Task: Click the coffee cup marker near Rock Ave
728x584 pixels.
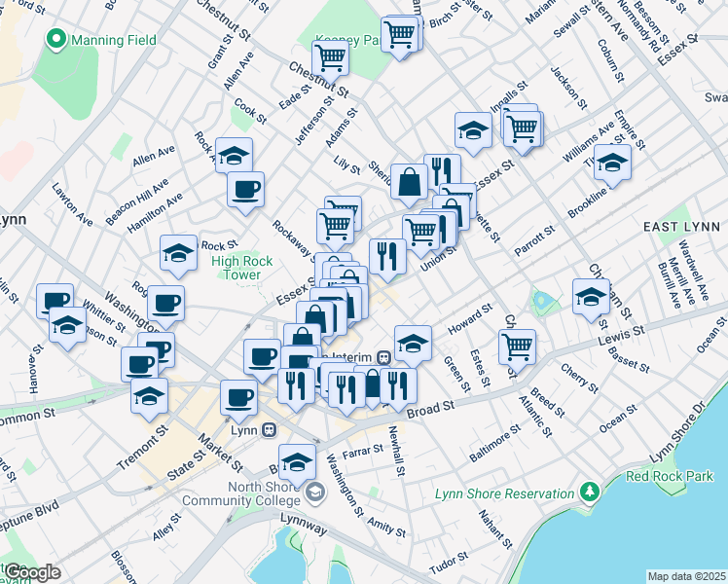Action: click(x=245, y=189)
